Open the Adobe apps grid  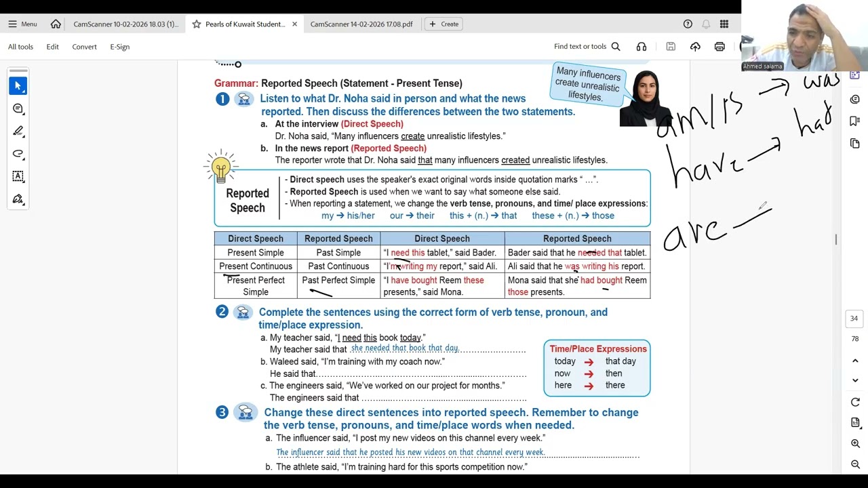724,24
